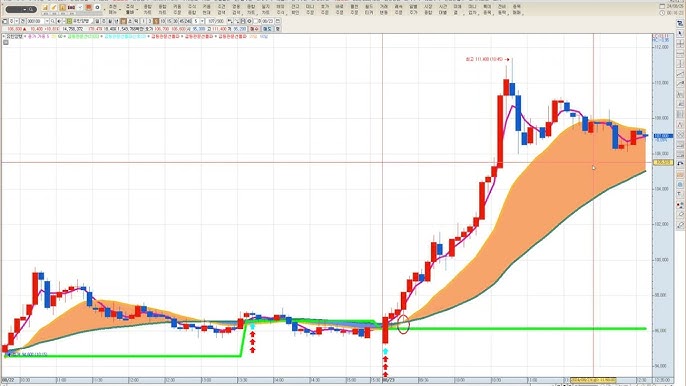Screen dimensions: 686x386
Task: Click the curved undo arrow in the right toolbar
Action: point(680,164)
